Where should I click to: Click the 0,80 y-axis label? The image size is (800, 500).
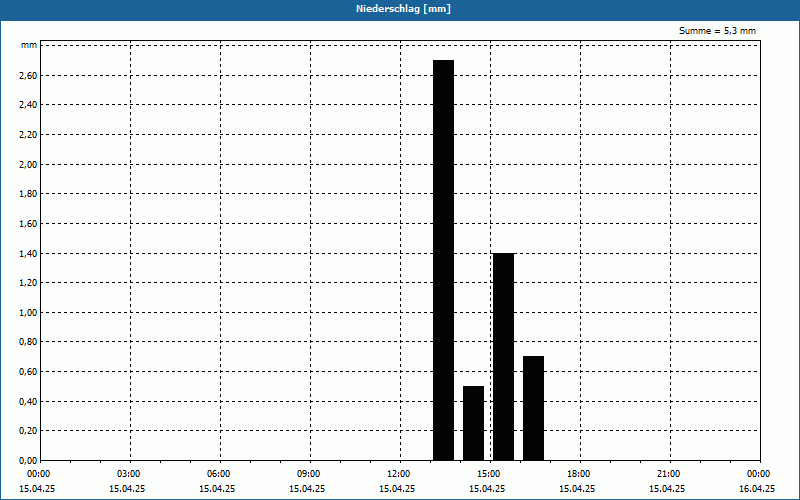click(x=28, y=342)
